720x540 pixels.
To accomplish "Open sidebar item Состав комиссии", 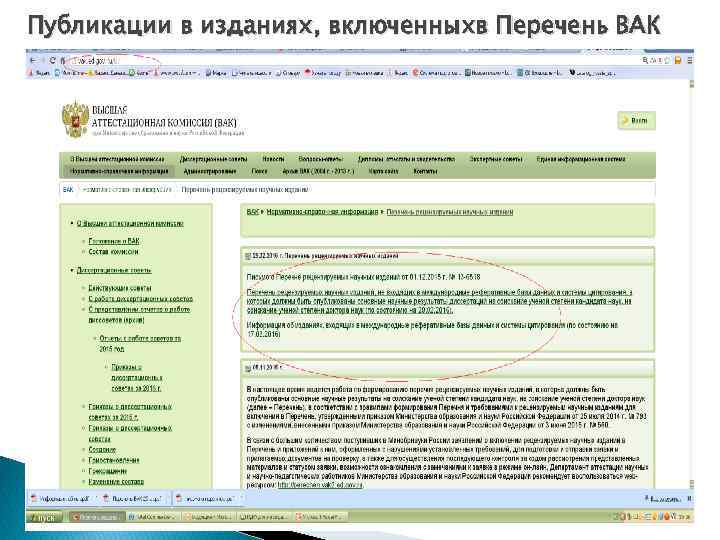I will click(x=113, y=252).
